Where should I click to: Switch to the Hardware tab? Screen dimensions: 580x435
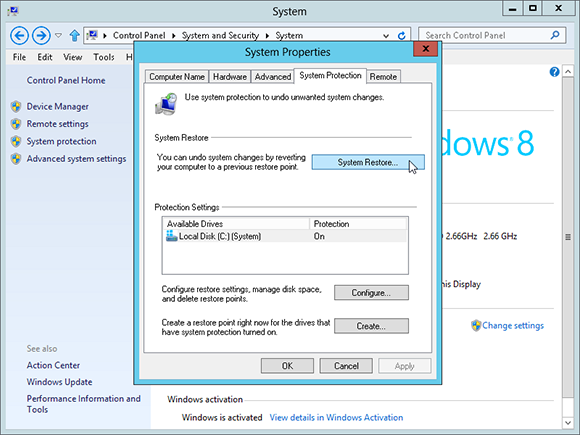pyautogui.click(x=230, y=77)
